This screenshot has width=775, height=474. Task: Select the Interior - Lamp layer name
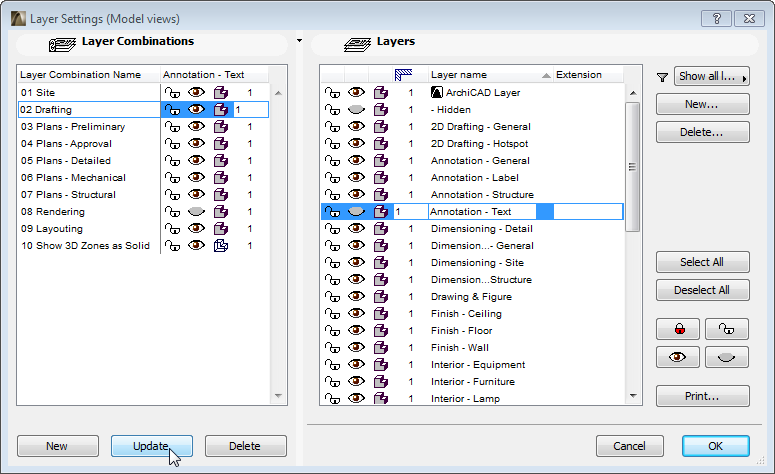click(x=465, y=398)
